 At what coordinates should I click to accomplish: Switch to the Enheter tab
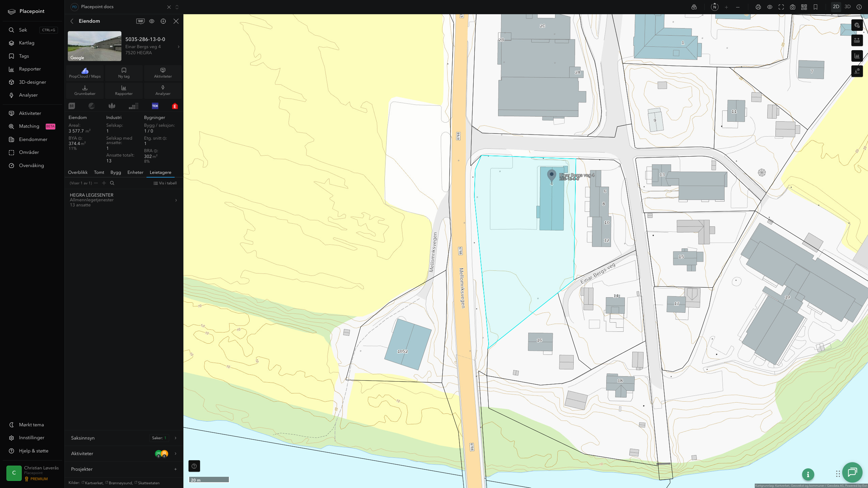coord(135,172)
